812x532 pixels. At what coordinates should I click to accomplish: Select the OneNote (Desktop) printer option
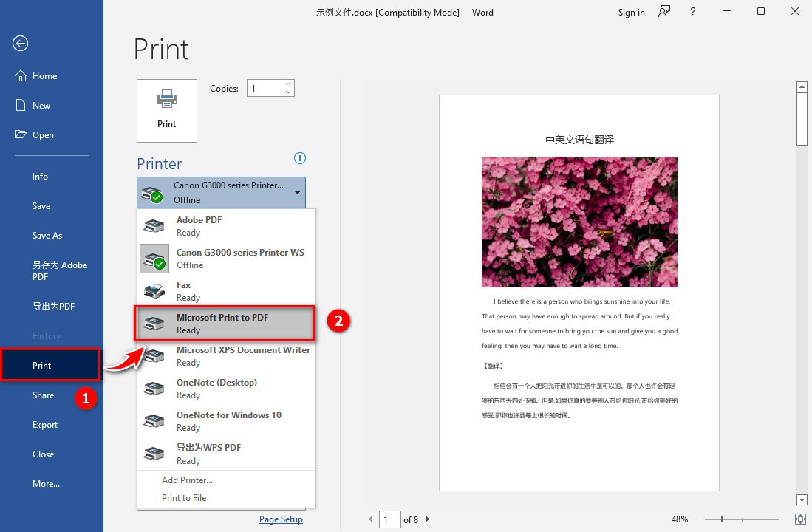(x=217, y=388)
